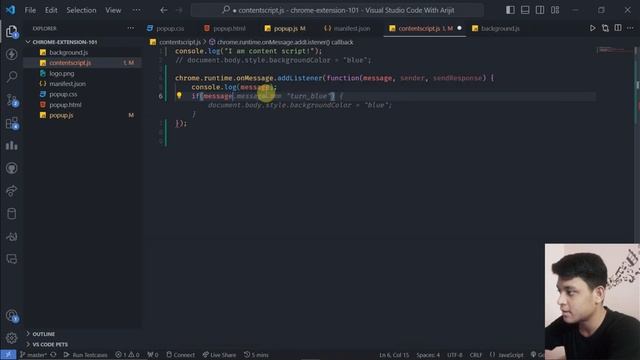Open errors and warnings count
This screenshot has height=360, width=640.
point(127,355)
